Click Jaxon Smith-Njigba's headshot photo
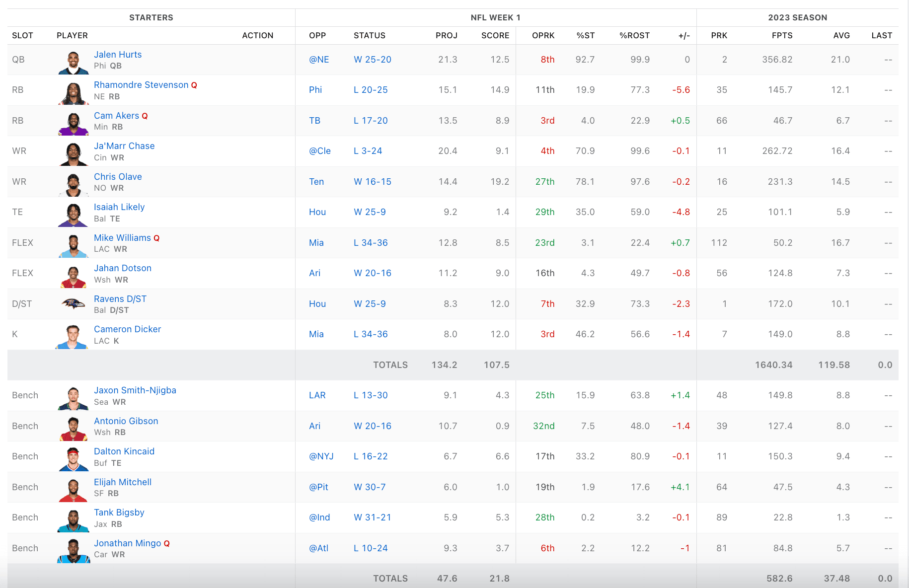The width and height of the screenshot is (909, 588). click(x=74, y=398)
